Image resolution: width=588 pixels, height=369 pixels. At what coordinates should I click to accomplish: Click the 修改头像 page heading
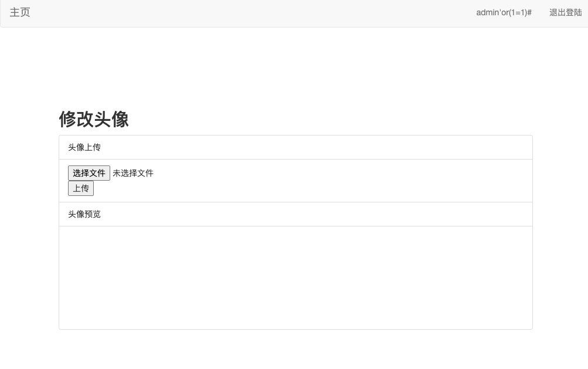(94, 119)
